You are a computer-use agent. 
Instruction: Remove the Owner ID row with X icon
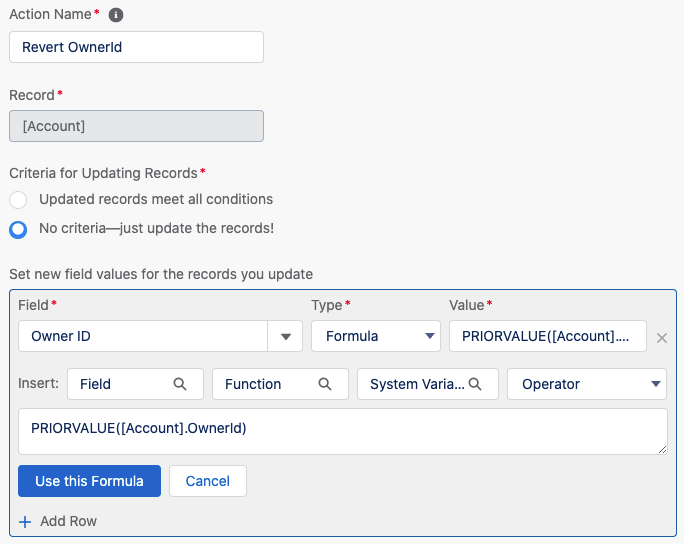[x=661, y=338]
